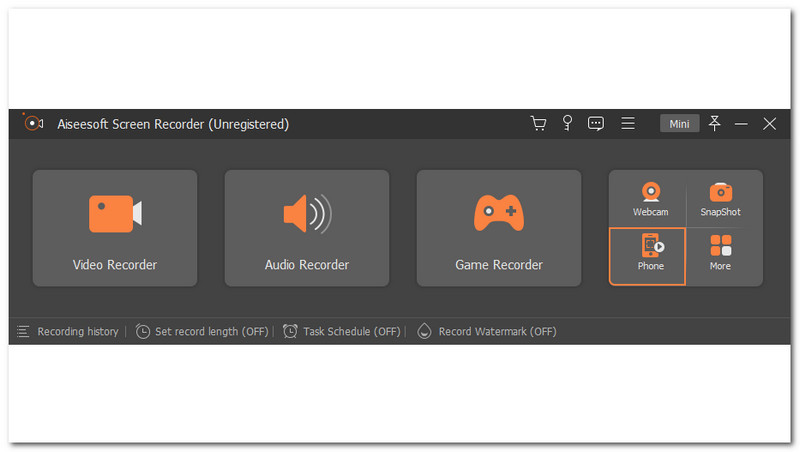The height and width of the screenshot is (452, 800).
Task: Switch to Mini mode
Action: 679,123
